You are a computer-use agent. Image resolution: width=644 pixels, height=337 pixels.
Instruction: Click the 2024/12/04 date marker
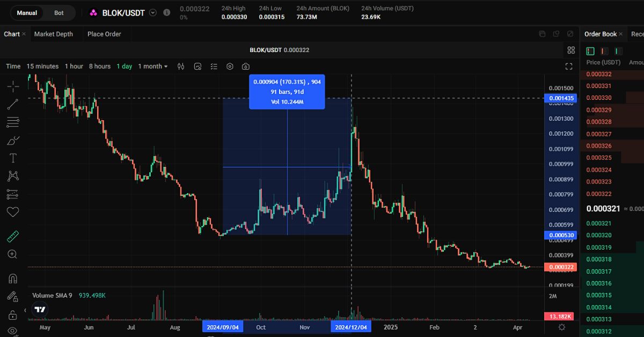click(x=351, y=327)
